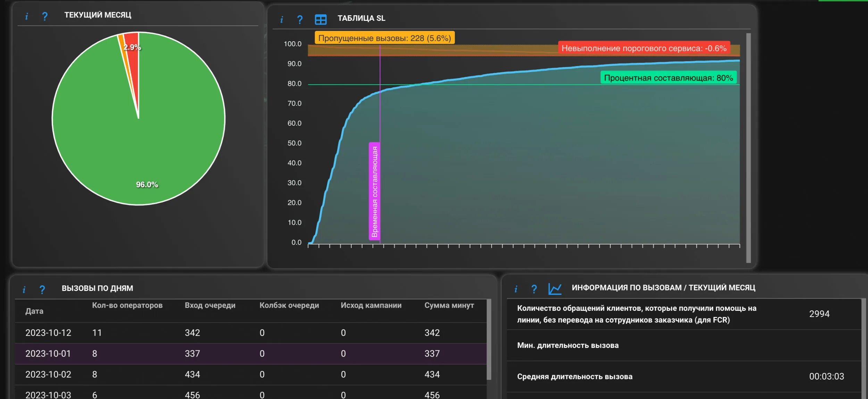
Task: Click info icon in Информация по вызовам panel
Action: [x=516, y=289]
